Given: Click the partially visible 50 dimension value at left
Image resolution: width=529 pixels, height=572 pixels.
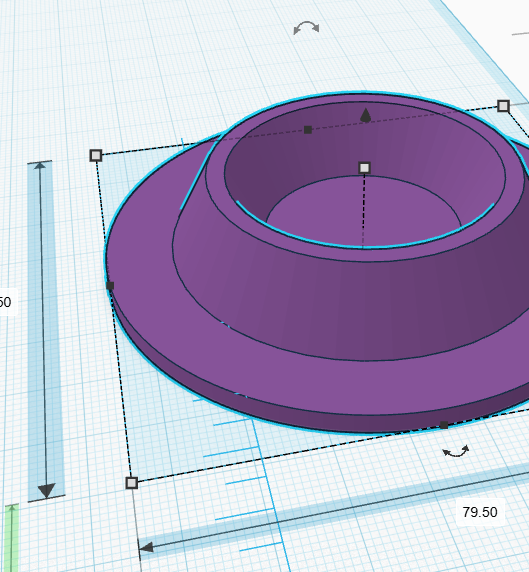Looking at the screenshot, I should point(6,302).
